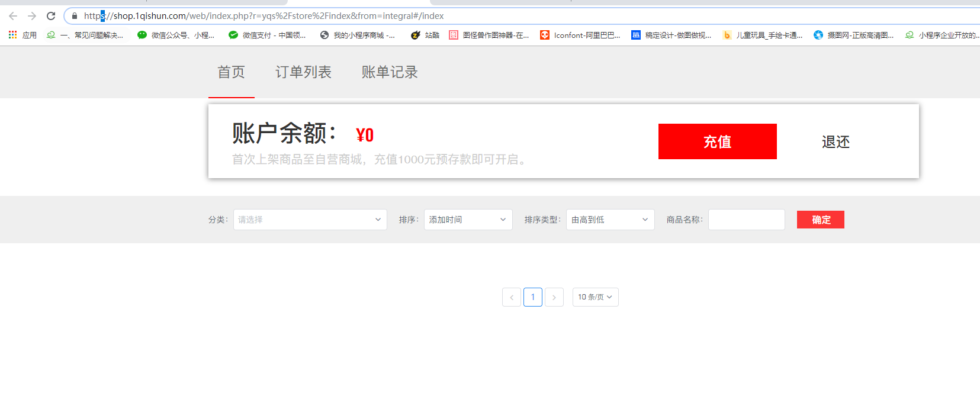
Task: Reload the page with refresh icon
Action: [x=51, y=16]
